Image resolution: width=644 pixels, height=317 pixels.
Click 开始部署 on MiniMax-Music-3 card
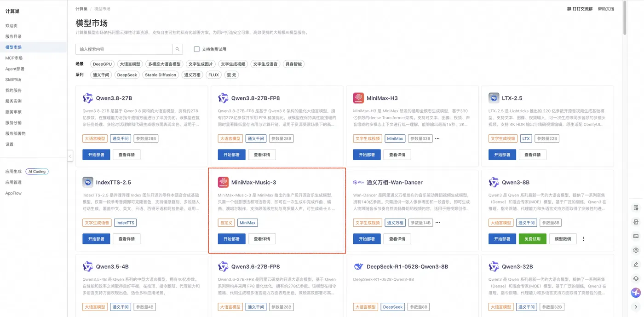(231, 239)
